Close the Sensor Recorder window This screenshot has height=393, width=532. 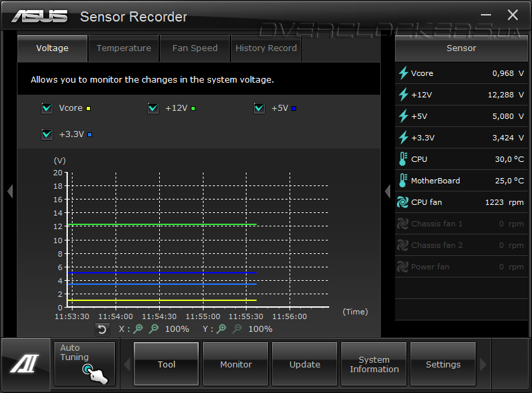513,15
